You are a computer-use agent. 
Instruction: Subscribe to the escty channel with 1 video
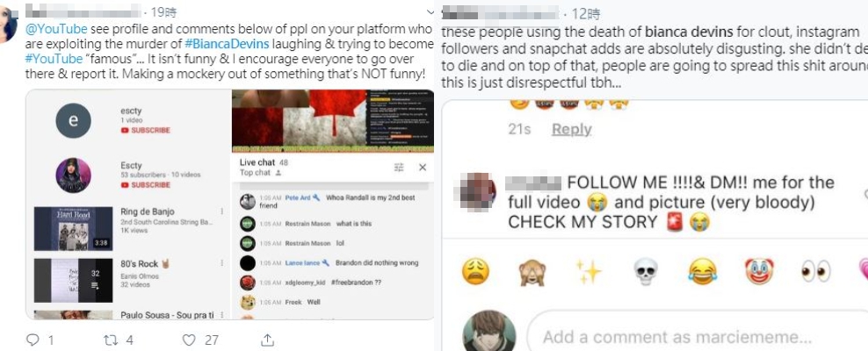click(146, 131)
